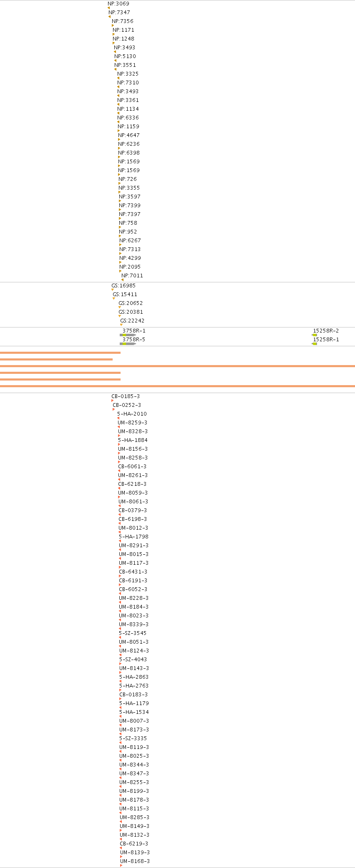Select the NP:6398 feature
This screenshot has width=355, height=868.
(129, 153)
